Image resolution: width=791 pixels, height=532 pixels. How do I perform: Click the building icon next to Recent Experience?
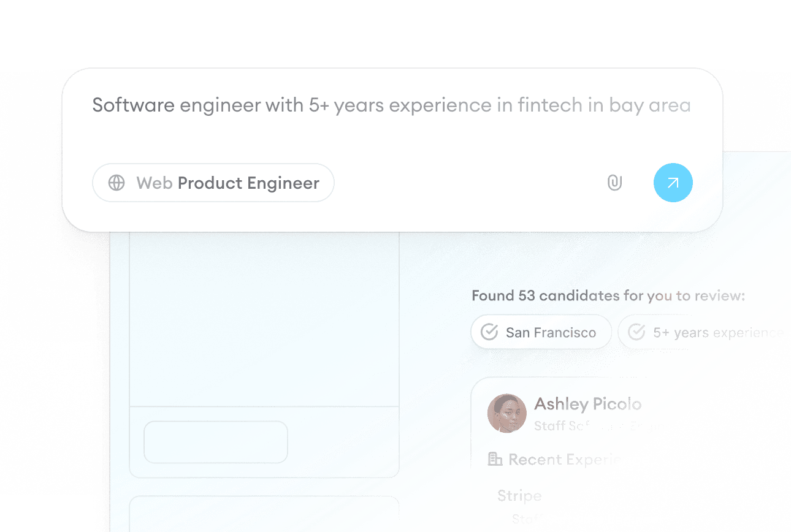tap(494, 459)
